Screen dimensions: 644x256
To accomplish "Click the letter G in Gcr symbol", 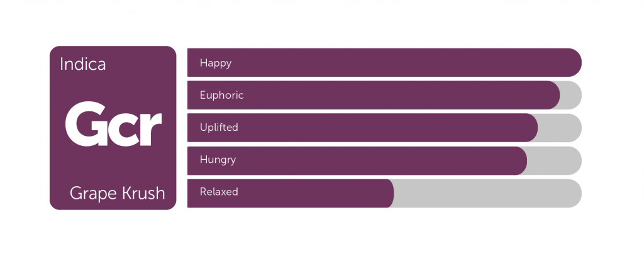I will 87,124.
